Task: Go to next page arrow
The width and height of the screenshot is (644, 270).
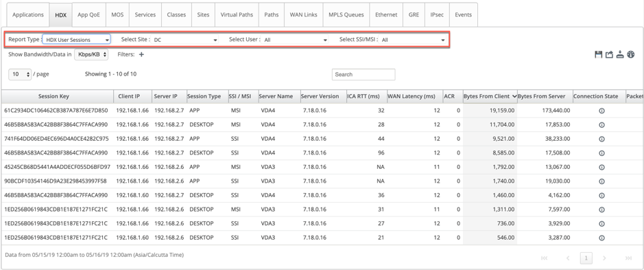Action: pos(604,258)
